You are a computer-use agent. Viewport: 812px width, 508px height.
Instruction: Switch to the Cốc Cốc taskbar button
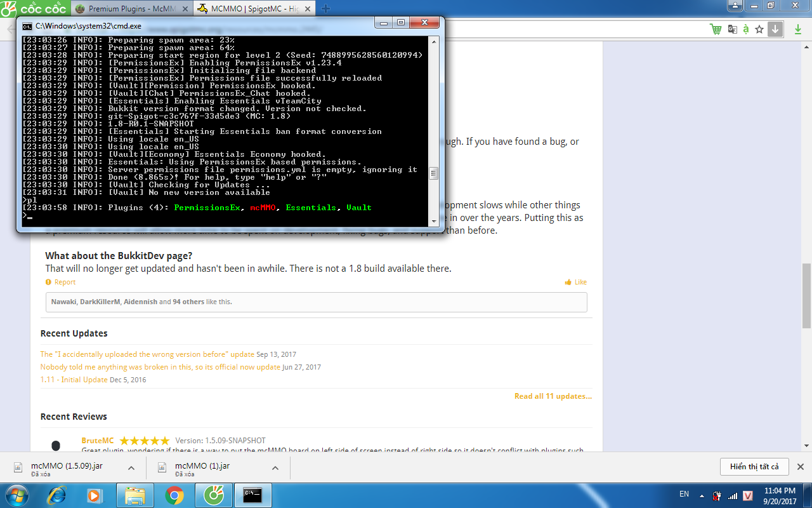(x=213, y=495)
